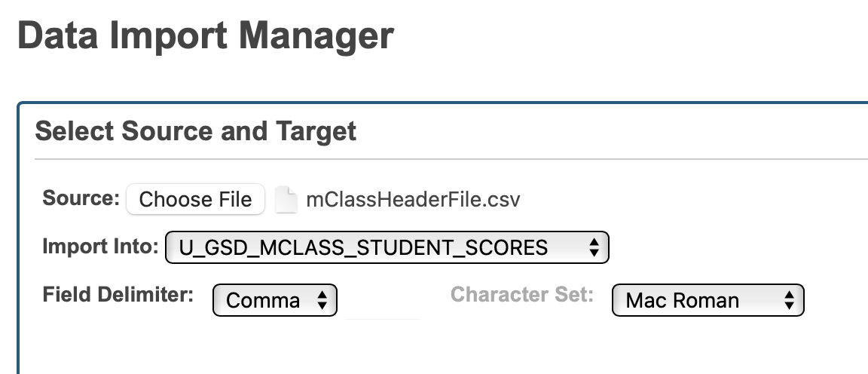This screenshot has width=868, height=374.
Task: Open the Character Set Mac Roman dropdown
Action: [708, 301]
